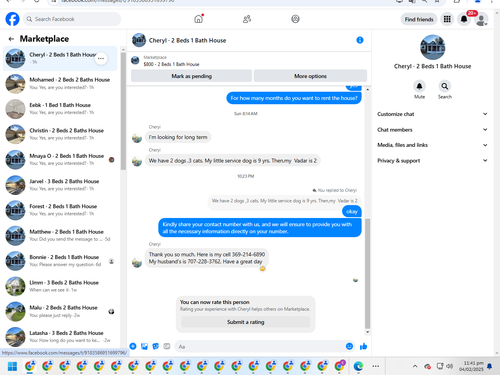Open more actions plus icon in composer
500x375 pixels.
pyautogui.click(x=133, y=346)
